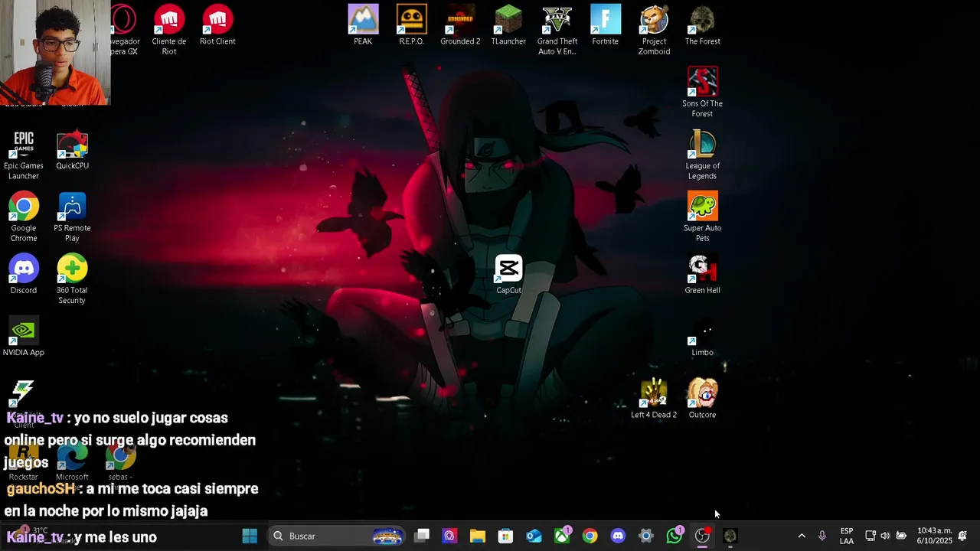Screen dimensions: 980x551
Task: Open 360 Total Security
Action: (x=72, y=279)
